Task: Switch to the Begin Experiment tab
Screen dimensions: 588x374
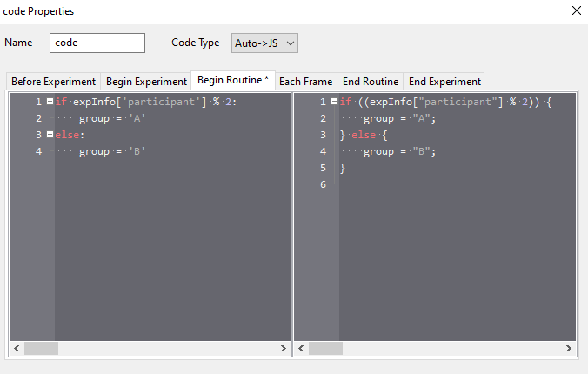Action: point(146,82)
